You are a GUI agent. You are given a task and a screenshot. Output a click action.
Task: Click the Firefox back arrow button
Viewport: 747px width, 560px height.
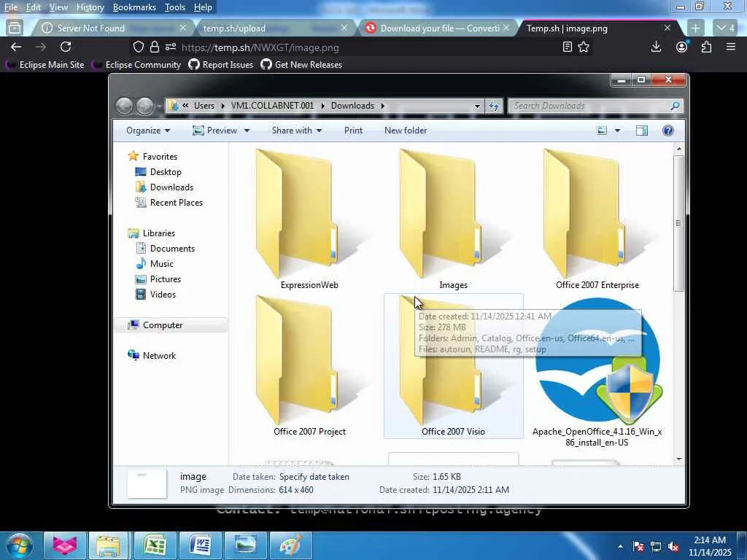pyautogui.click(x=16, y=47)
